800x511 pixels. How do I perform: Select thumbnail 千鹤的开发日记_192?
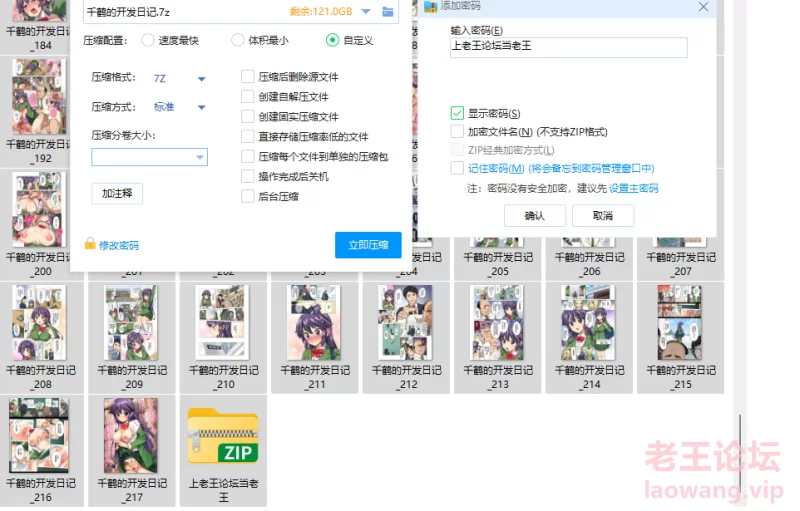pyautogui.click(x=39, y=97)
